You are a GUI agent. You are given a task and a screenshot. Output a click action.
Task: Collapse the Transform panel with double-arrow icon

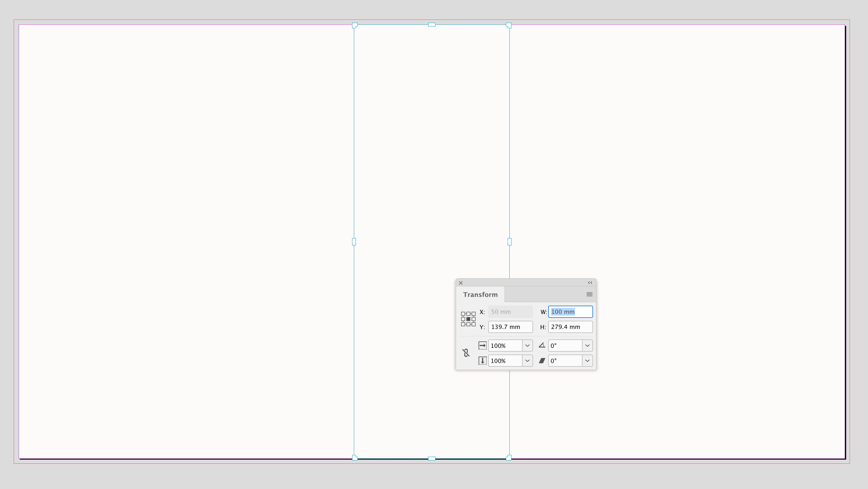(x=590, y=283)
